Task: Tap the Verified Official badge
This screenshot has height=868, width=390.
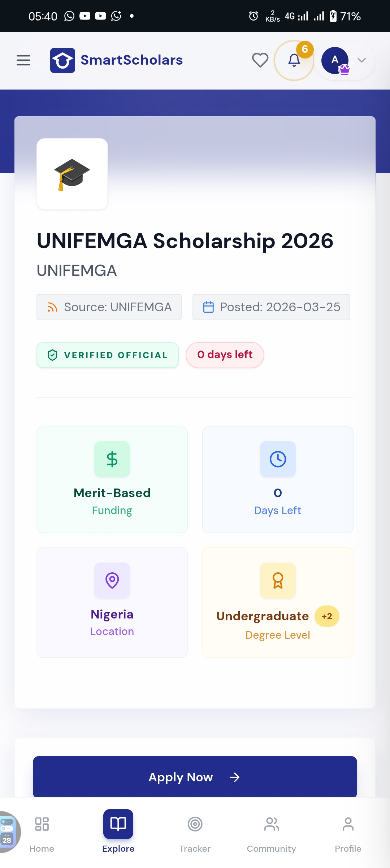Action: (x=108, y=355)
